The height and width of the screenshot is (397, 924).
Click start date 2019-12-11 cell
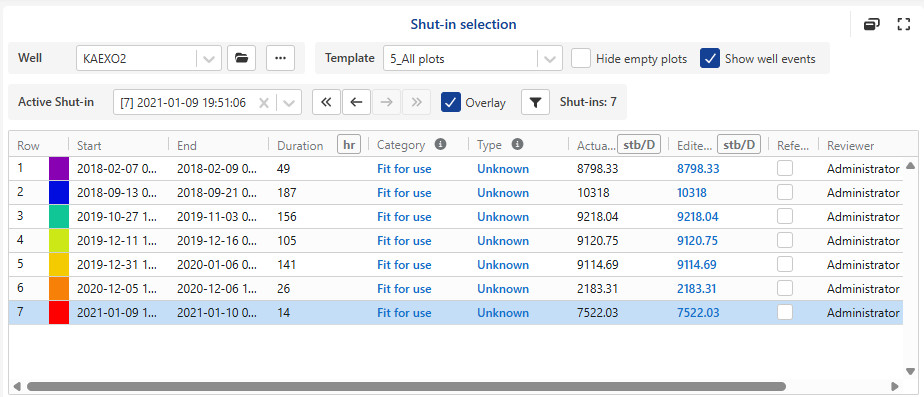pos(117,241)
